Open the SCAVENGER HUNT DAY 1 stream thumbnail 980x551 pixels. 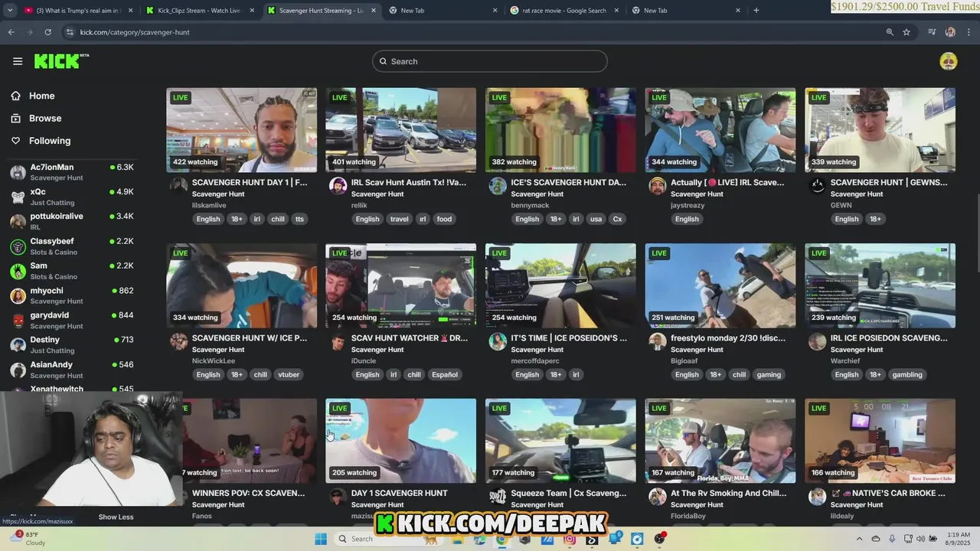tap(242, 130)
